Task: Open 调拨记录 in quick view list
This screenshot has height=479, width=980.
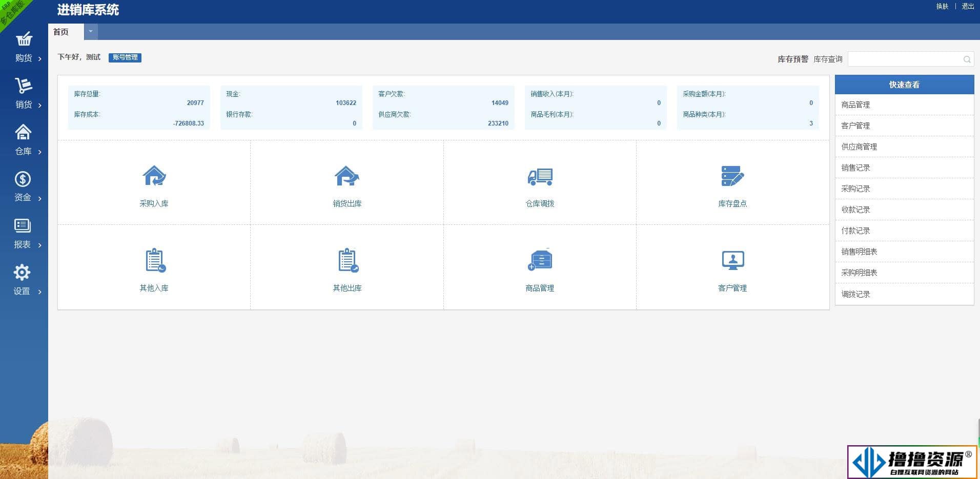Action: point(904,294)
